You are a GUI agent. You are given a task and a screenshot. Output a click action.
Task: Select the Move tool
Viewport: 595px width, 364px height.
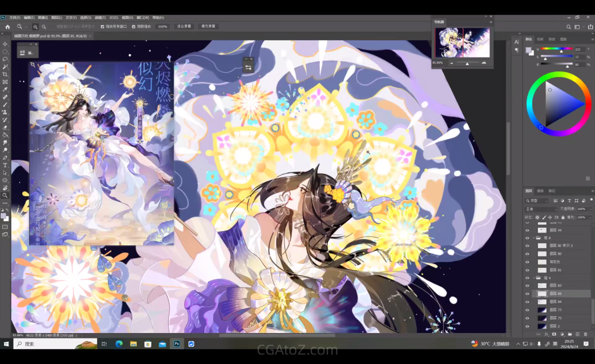click(x=5, y=44)
